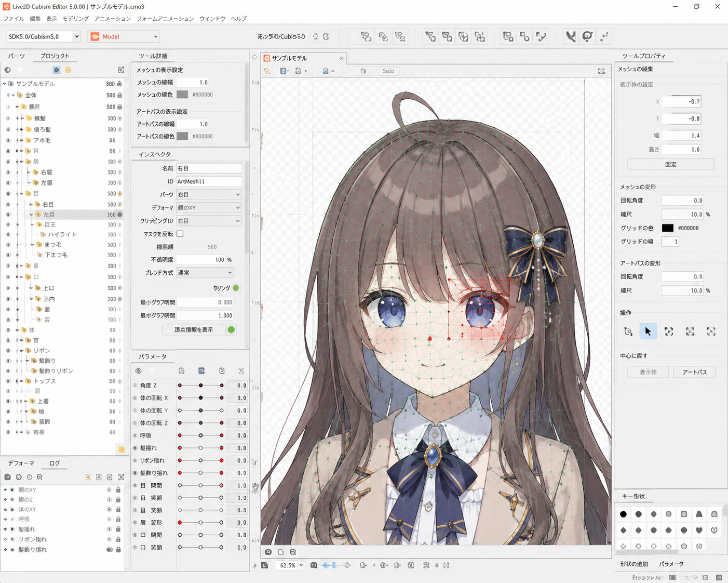The image size is (728, 583).
Task: Toggle visibility eye of 右目 row
Action: pos(8,204)
